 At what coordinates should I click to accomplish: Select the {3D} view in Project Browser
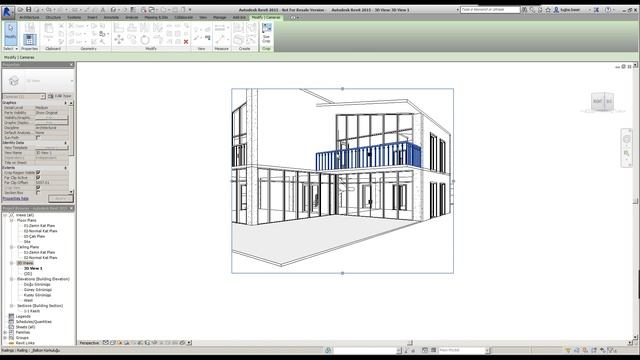28,274
